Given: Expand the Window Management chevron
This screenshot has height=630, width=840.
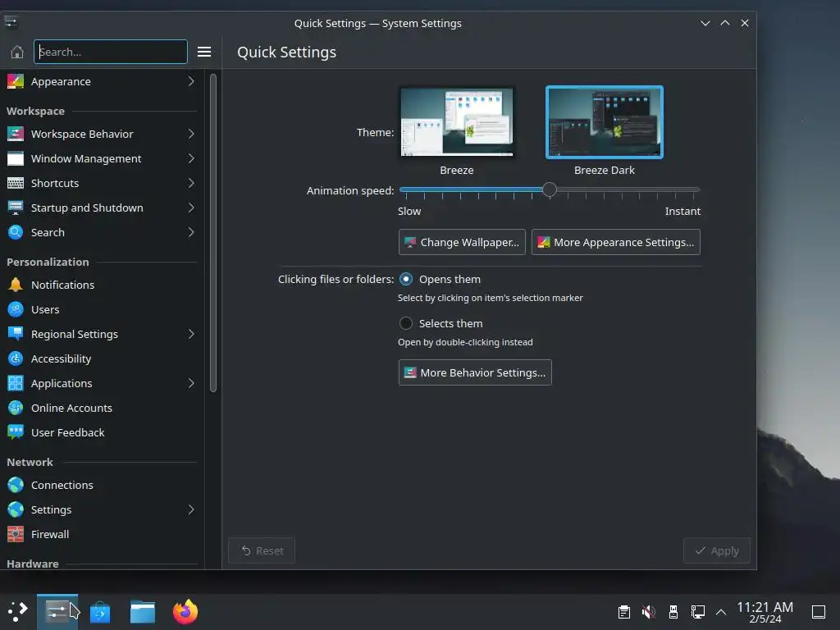Looking at the screenshot, I should (191, 158).
